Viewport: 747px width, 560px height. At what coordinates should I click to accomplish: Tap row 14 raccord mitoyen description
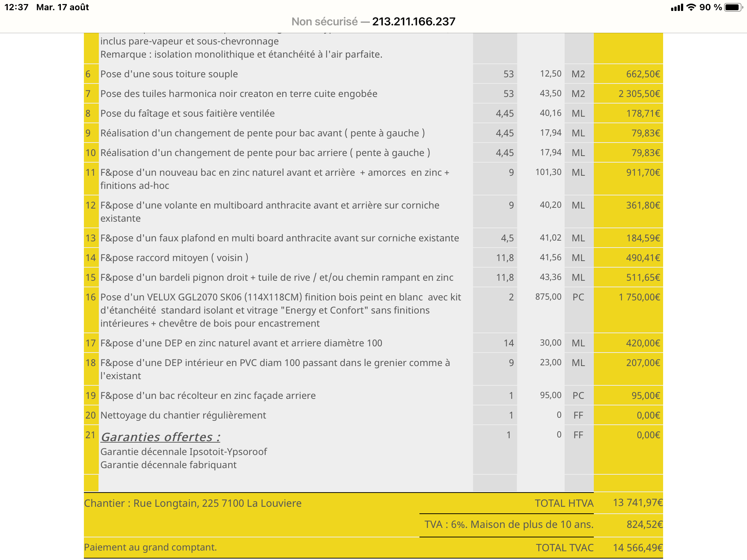[x=174, y=258]
